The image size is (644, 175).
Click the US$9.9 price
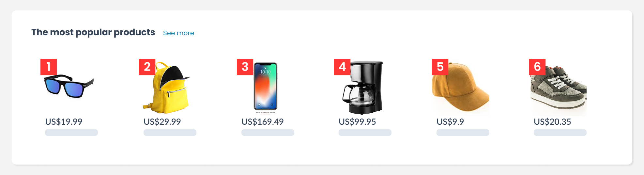450,122
